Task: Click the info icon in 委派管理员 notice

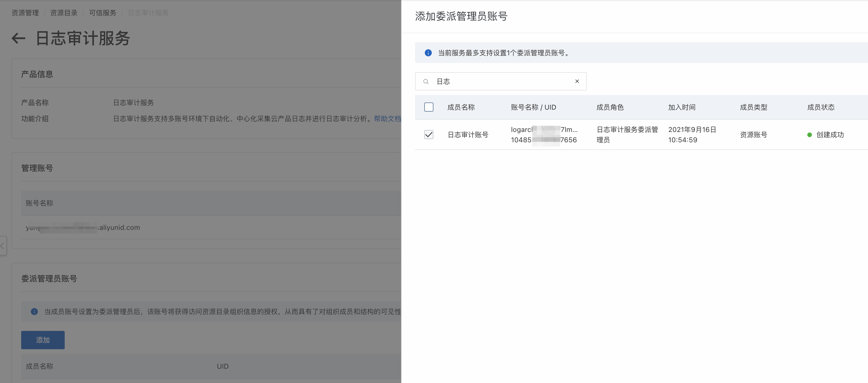Action: 34,312
